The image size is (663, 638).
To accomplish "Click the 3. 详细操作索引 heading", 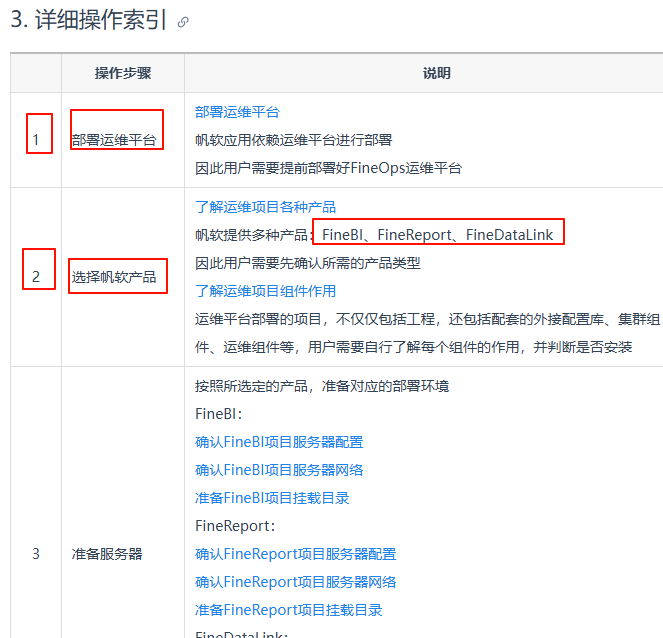I will 88,20.
